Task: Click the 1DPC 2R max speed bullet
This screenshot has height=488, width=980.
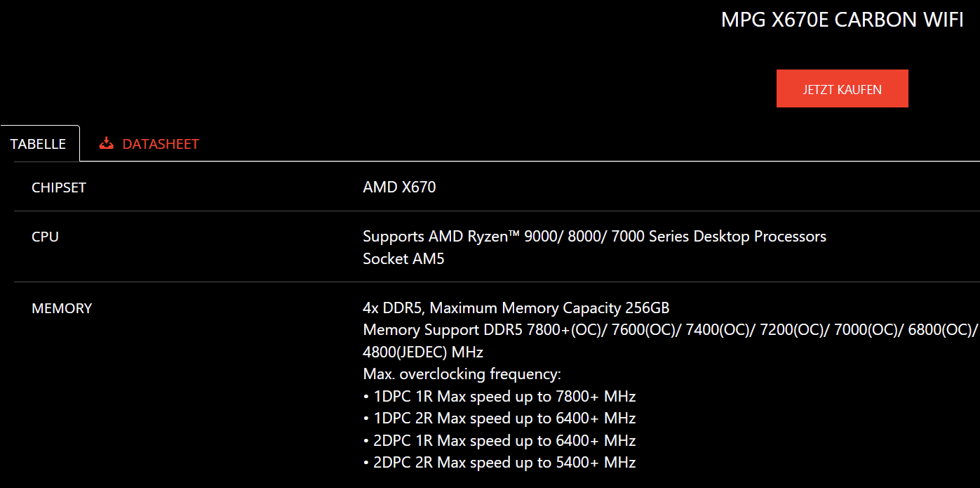Action: point(499,418)
